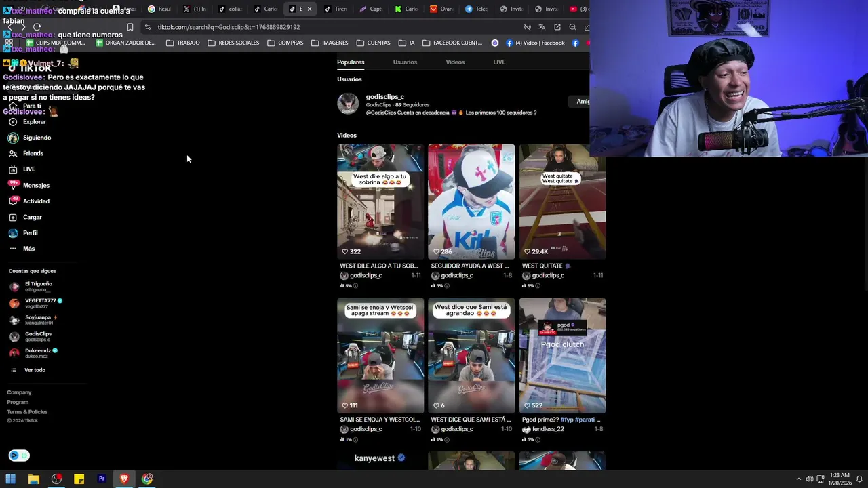Image resolution: width=868 pixels, height=488 pixels.
Task: Click translate icon in address bar
Action: [x=542, y=27]
